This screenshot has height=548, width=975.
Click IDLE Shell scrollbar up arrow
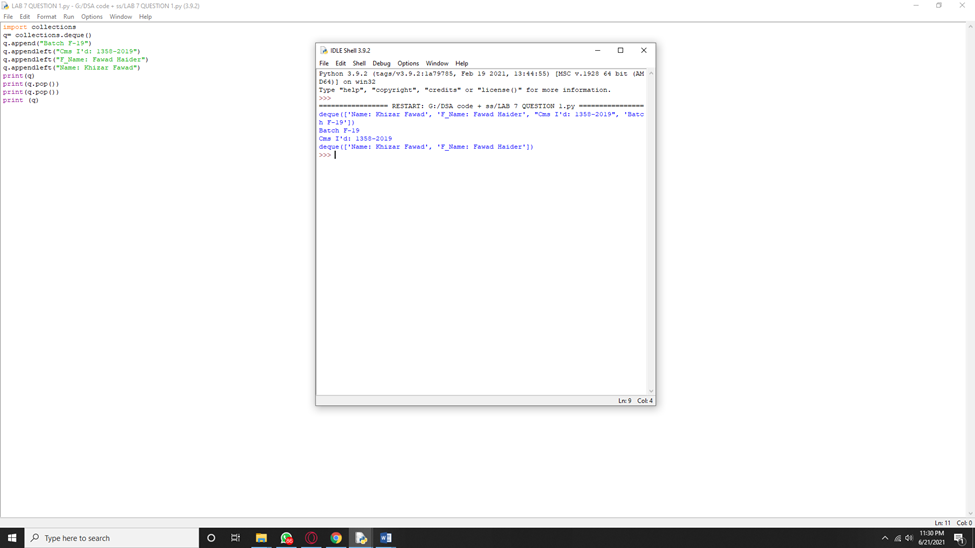(651, 73)
